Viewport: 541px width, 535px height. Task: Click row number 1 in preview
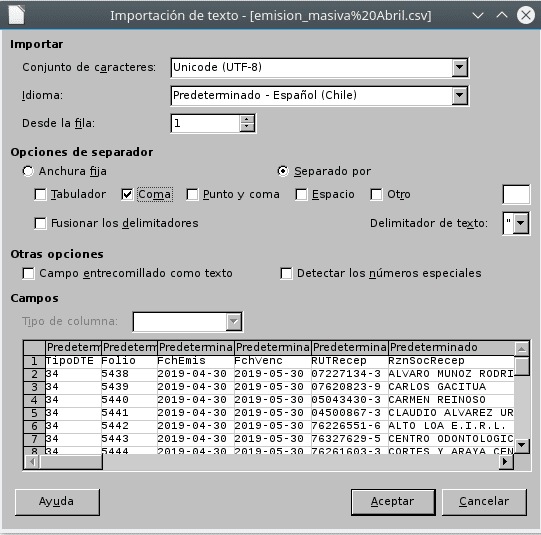click(35, 361)
